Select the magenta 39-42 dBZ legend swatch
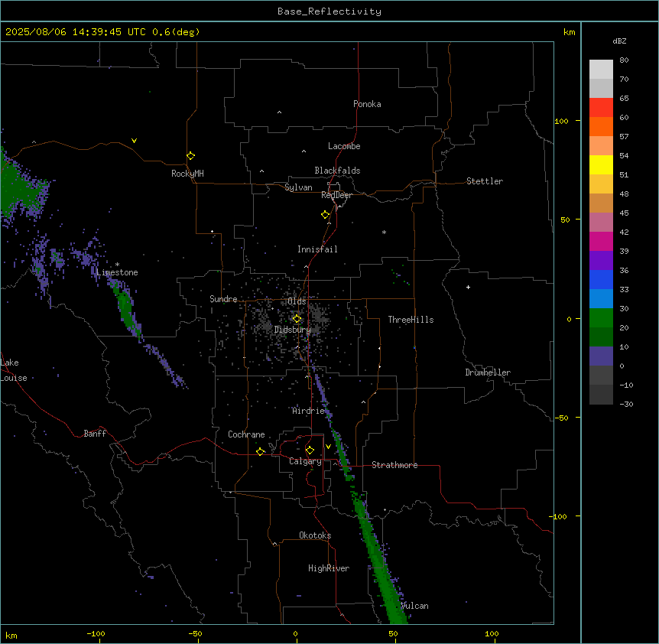Image resolution: width=659 pixels, height=644 pixels. [601, 241]
